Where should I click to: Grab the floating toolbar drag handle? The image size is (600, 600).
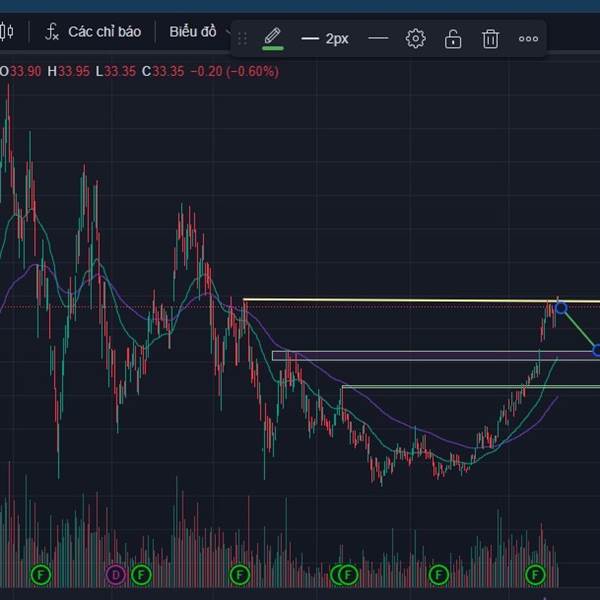pos(242,39)
